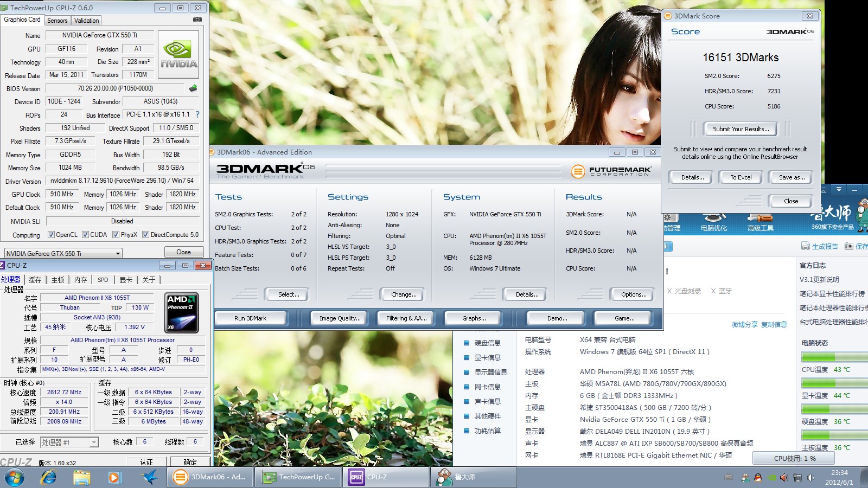Click CPU-Z taskbar button
868x488 pixels.
(386, 477)
